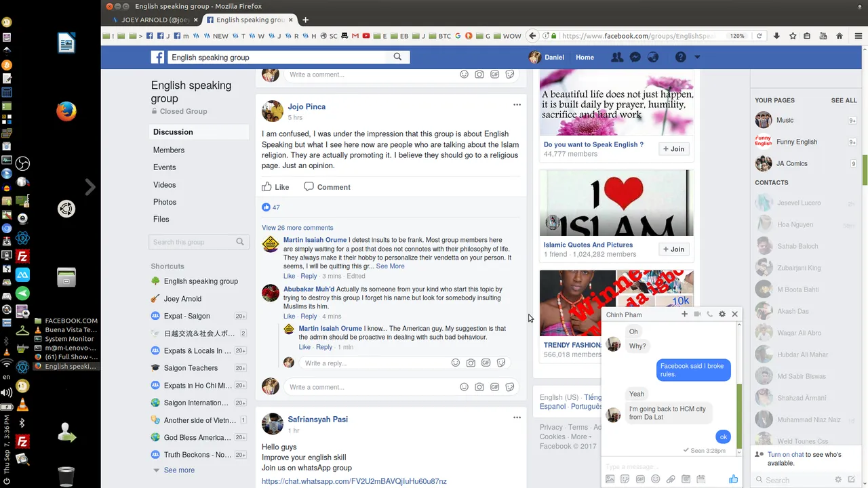View the 47 likes reaction count
The width and height of the screenshot is (868, 488).
pos(271,207)
